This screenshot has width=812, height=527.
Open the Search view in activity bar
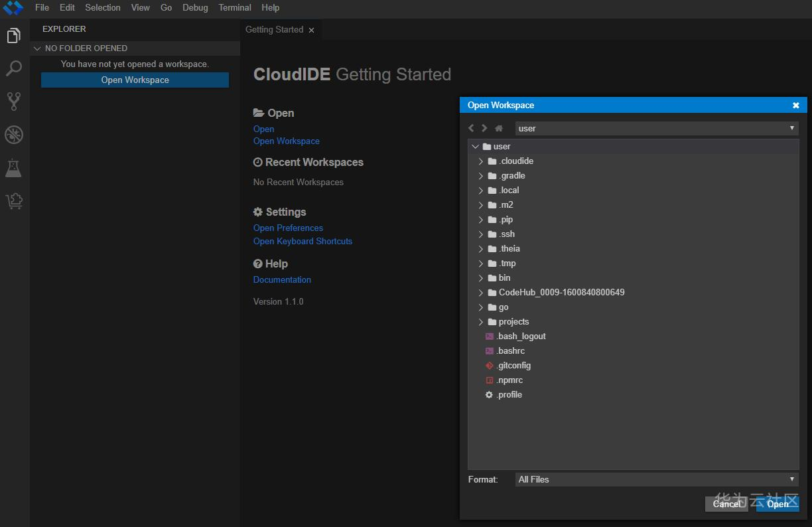(x=14, y=68)
